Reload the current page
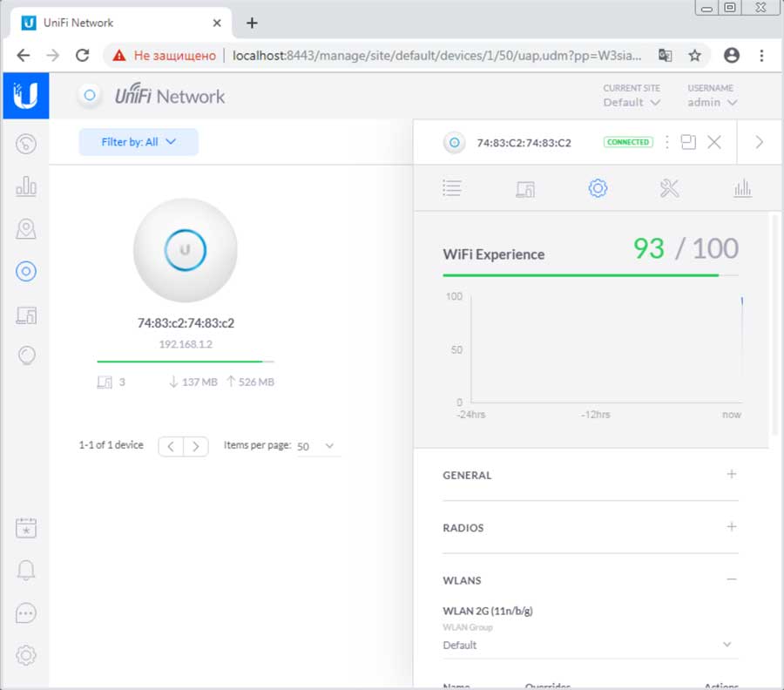Screen dimensions: 784x690 click(x=83, y=55)
